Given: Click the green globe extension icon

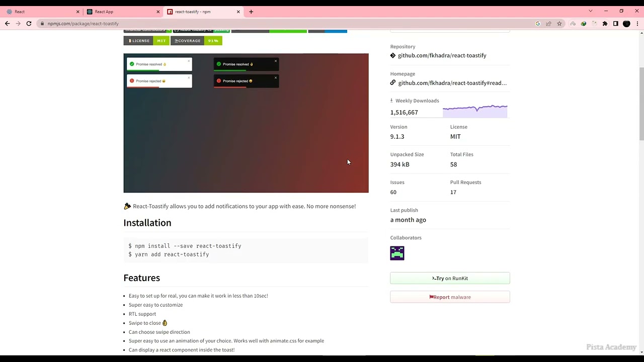Looking at the screenshot, I should point(584,24).
